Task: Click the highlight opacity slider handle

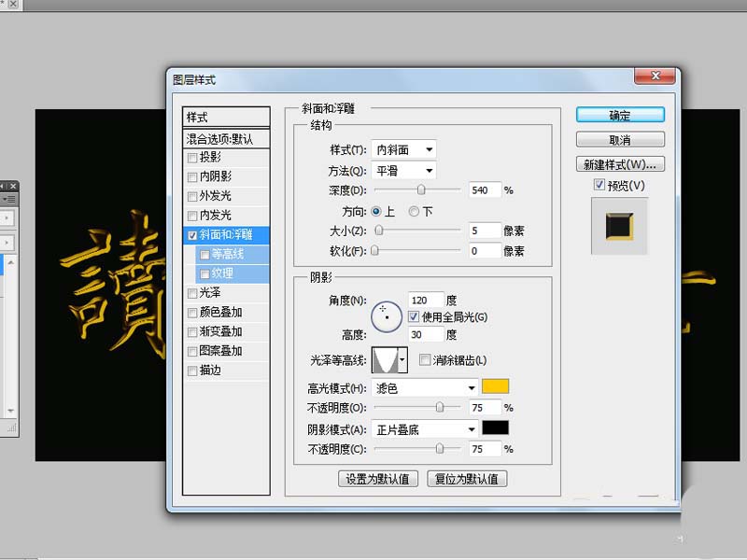Action: [x=439, y=407]
